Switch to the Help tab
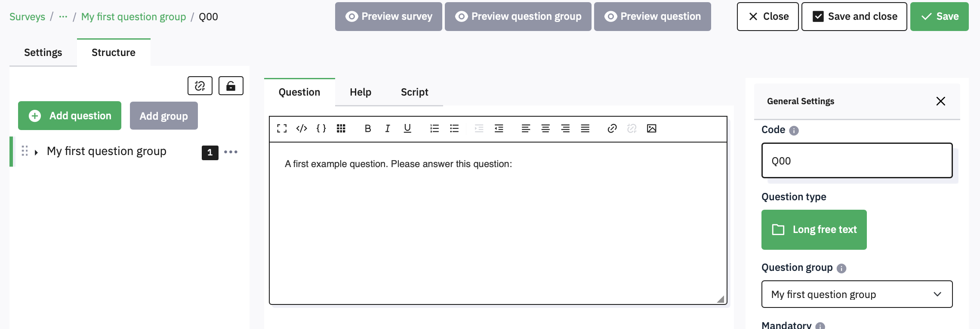Screen dimensions: 980x329 (360, 92)
